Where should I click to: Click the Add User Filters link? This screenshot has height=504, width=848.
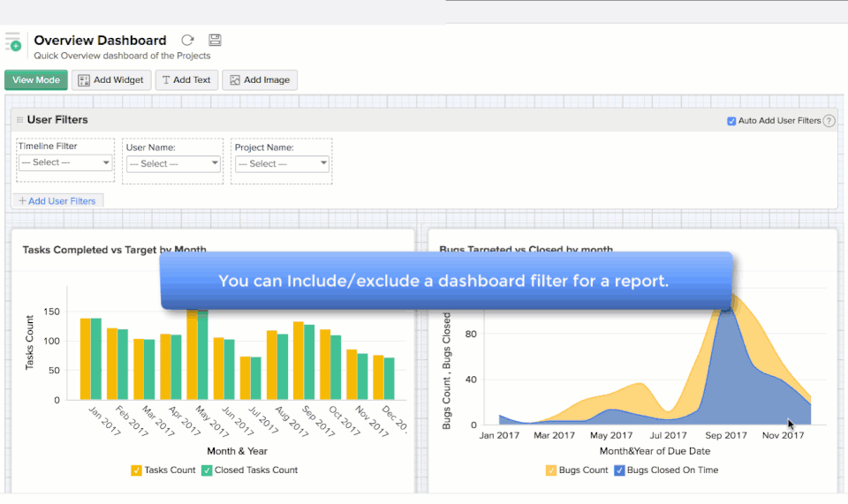click(x=57, y=201)
